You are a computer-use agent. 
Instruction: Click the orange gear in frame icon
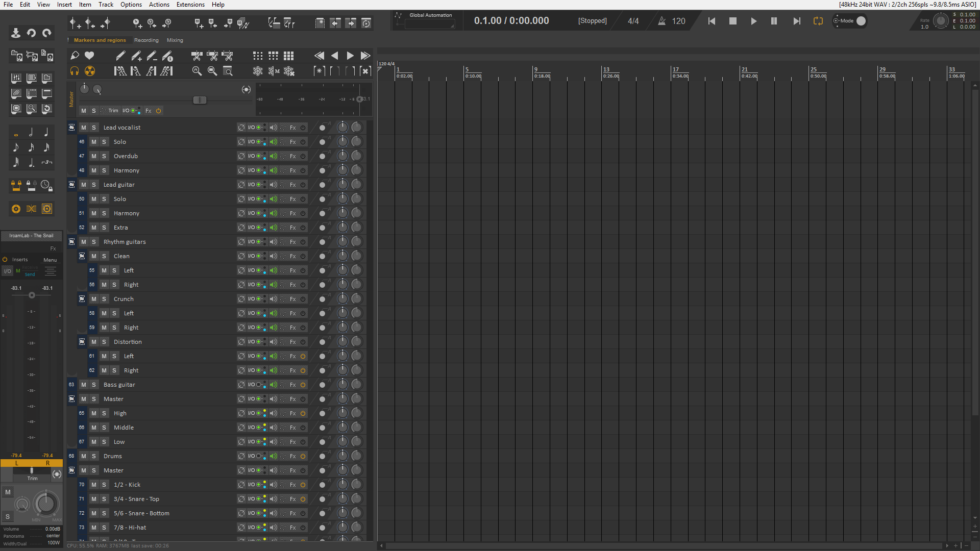coord(46,209)
